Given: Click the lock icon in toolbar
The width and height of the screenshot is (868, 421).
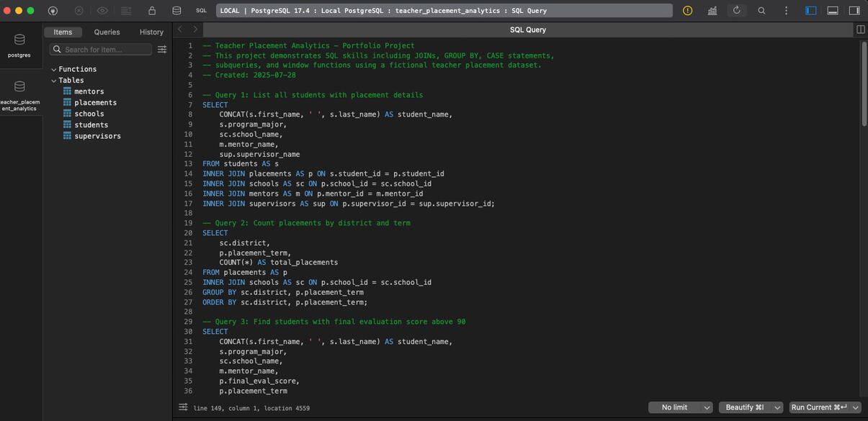Looking at the screenshot, I should pyautogui.click(x=151, y=11).
